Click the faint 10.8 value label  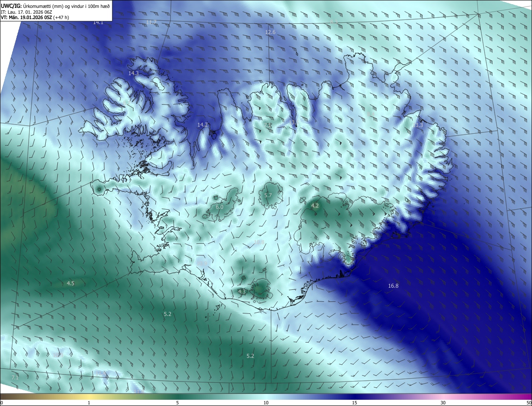(259, 242)
